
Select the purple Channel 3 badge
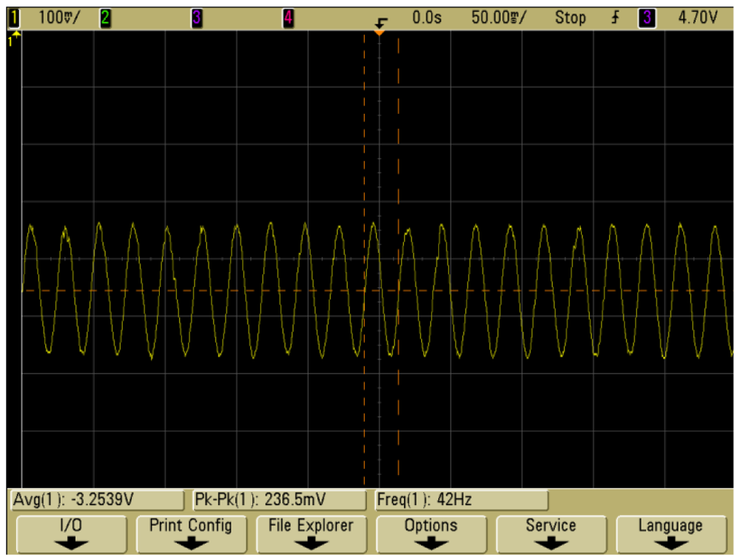(196, 17)
